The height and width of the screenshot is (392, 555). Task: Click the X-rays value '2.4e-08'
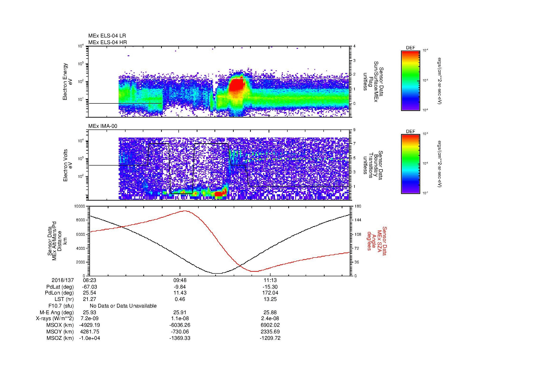pyautogui.click(x=270, y=318)
